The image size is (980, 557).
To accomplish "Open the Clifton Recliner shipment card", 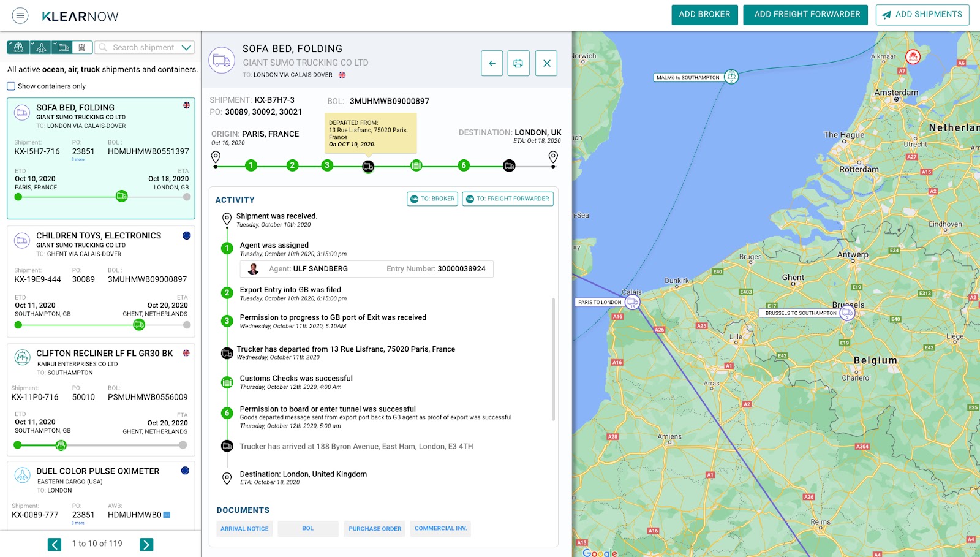I will pyautogui.click(x=101, y=400).
